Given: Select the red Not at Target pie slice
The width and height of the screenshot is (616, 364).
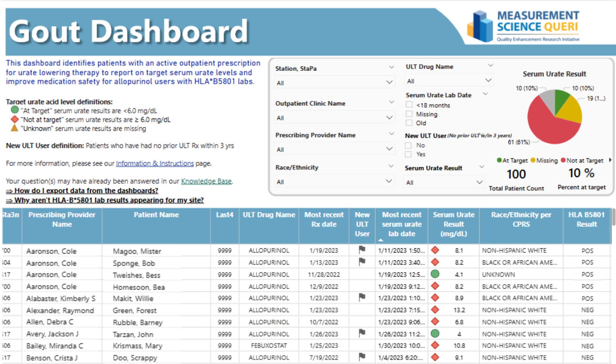Looking at the screenshot, I should coord(548,127).
